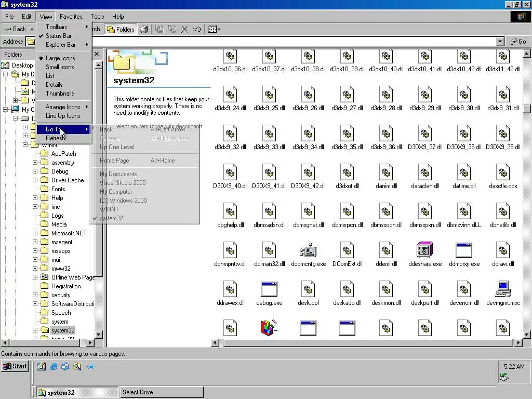Toggle the Folders toolbar button
The image size is (532, 399).
pos(121,30)
